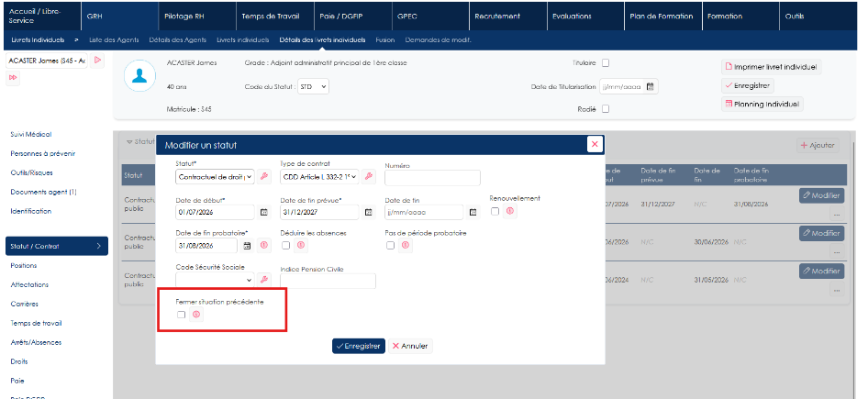Click the wrench icon beside Code Sécurité Sociale
Image resolution: width=868 pixels, height=399 pixels.
pyautogui.click(x=264, y=280)
